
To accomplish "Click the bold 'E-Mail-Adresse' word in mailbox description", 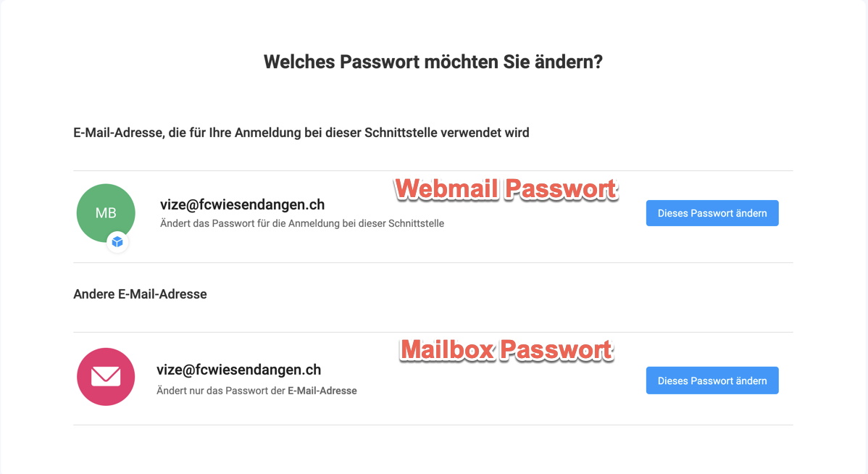I will (x=322, y=391).
